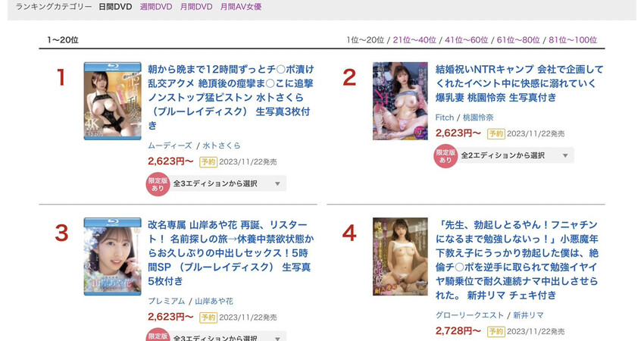Expand the edition dropdown under rank 3

pos(227,337)
